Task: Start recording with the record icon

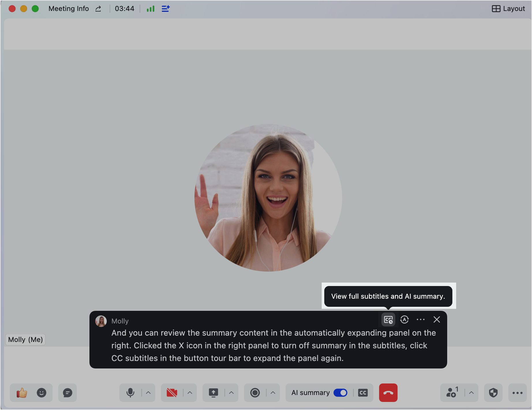Action: click(255, 393)
